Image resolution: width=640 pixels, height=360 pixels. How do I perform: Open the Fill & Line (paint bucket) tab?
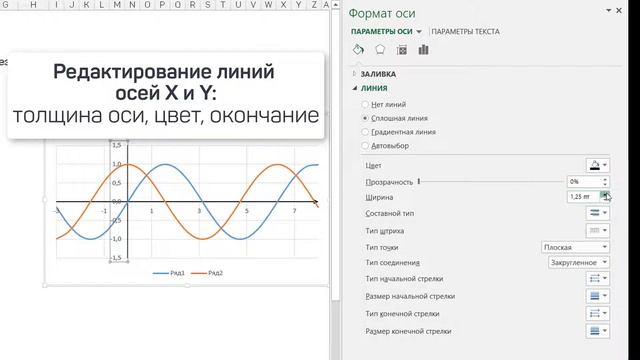(x=358, y=50)
